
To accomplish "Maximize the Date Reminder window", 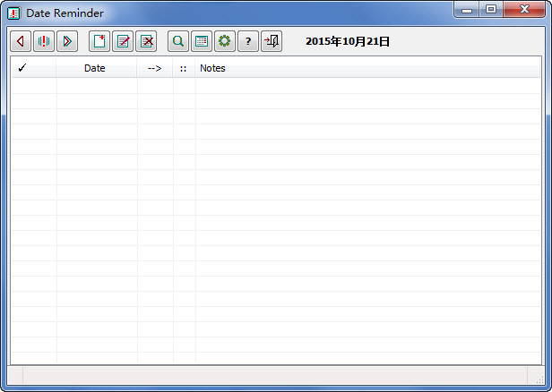I will (490, 10).
